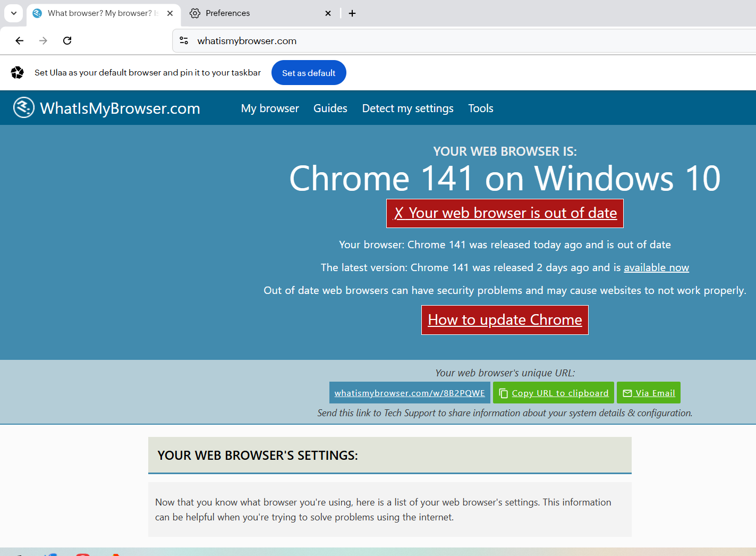Click the Out of date web browsers warning sentence
The image size is (756, 556).
click(x=505, y=291)
